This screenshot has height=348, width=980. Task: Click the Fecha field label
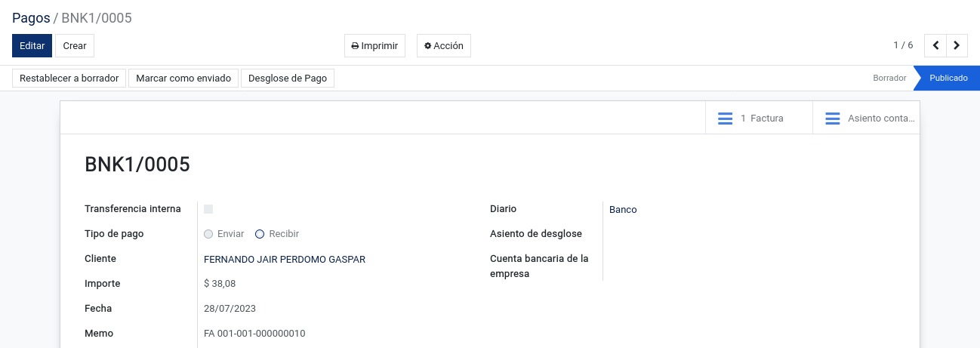click(98, 309)
